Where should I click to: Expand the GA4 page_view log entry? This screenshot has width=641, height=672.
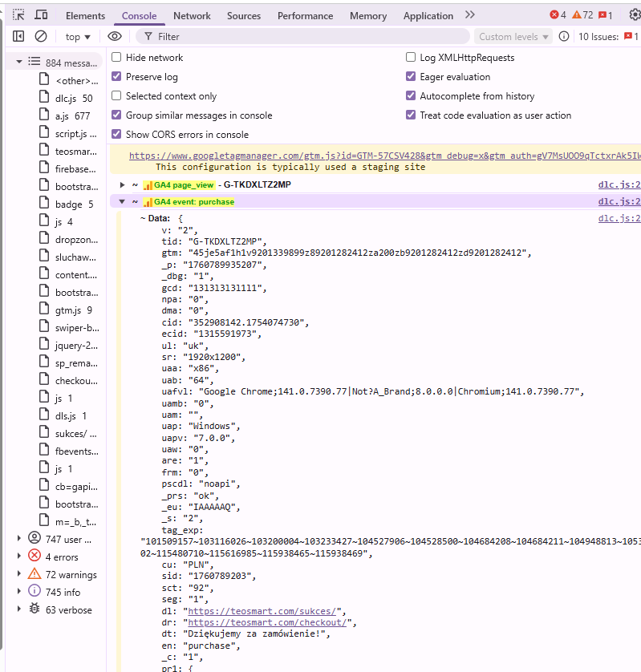[x=122, y=184]
